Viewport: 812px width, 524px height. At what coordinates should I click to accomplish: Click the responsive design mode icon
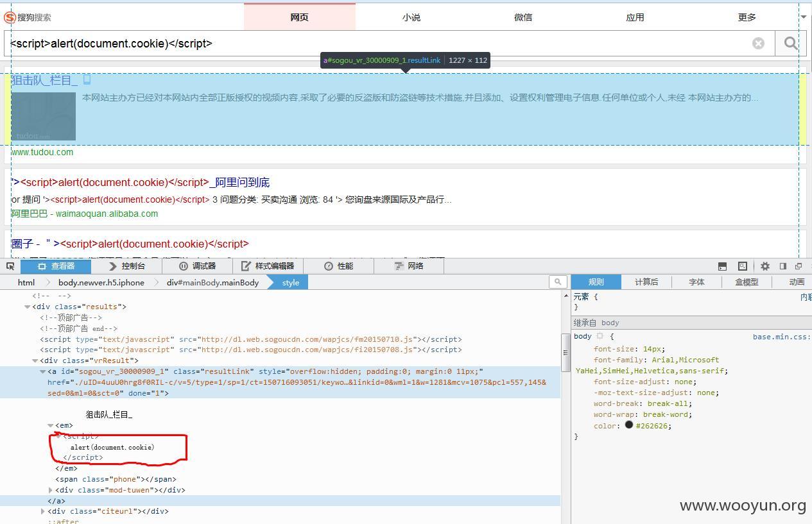tap(743, 266)
